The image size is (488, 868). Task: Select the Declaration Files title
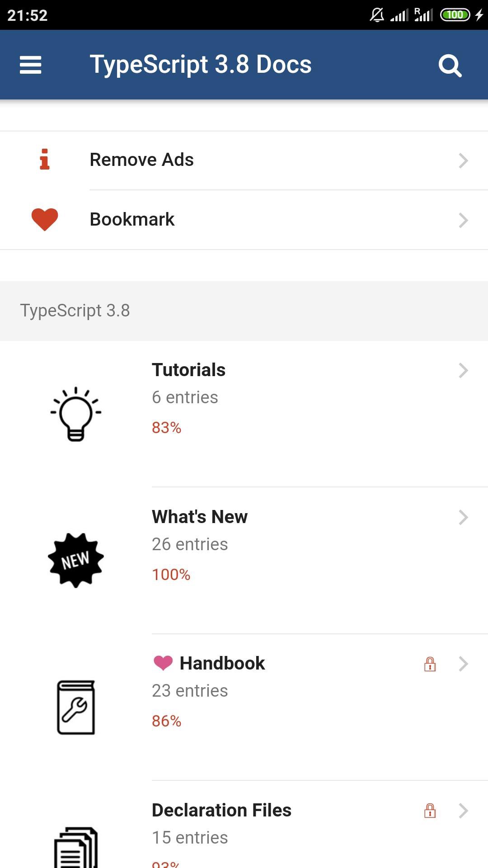tap(221, 810)
